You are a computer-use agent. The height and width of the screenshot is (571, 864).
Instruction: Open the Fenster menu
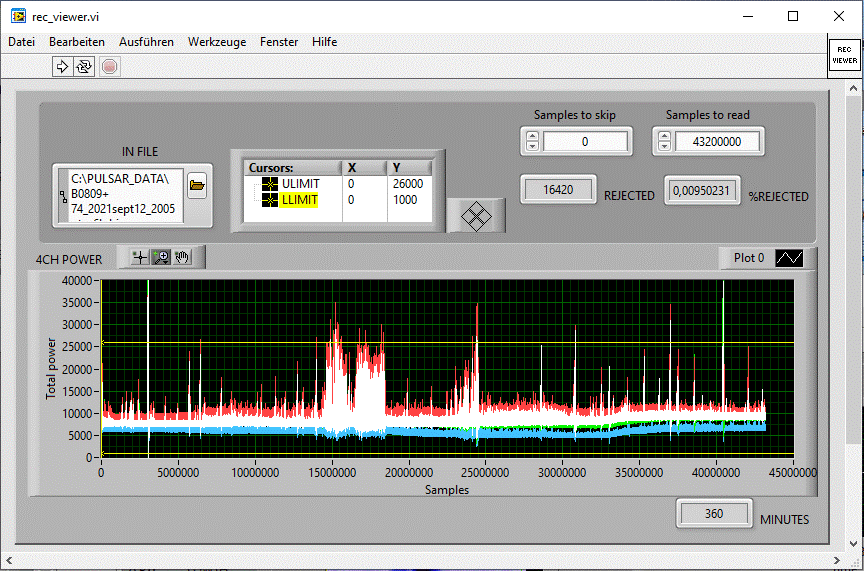click(279, 42)
